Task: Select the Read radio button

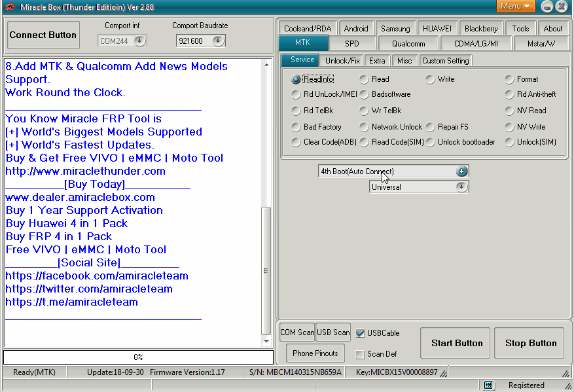Action: (x=363, y=79)
